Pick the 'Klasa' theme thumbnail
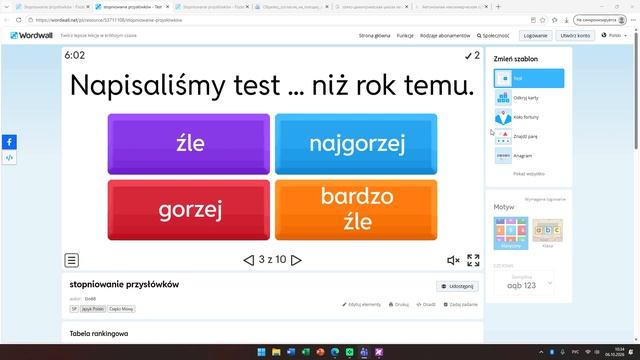This screenshot has height=360, width=640. pos(547,233)
